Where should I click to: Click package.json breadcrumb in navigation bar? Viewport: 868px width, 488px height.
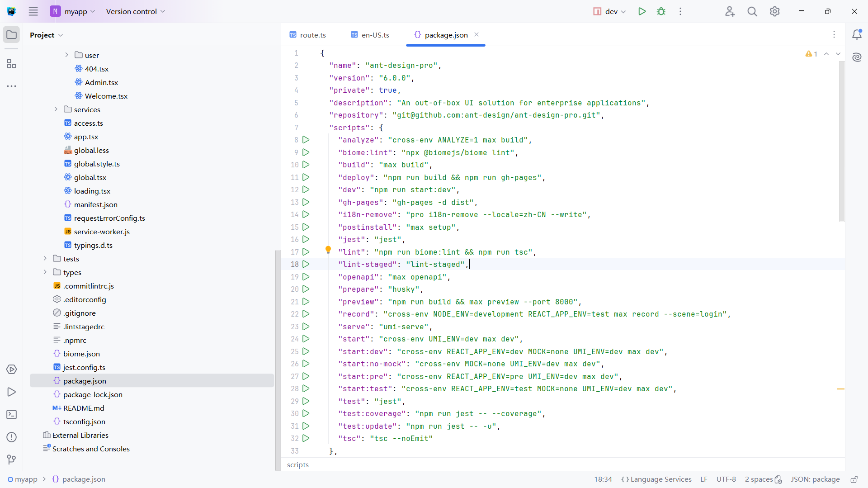click(79, 479)
